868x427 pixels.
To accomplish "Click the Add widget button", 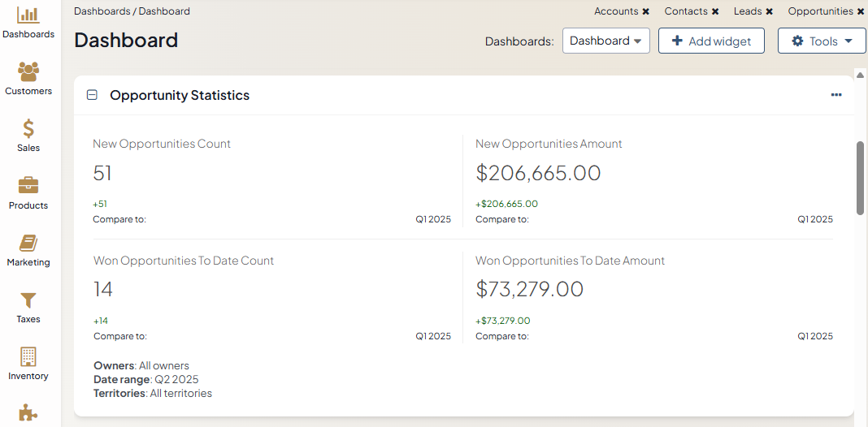I will (x=710, y=41).
